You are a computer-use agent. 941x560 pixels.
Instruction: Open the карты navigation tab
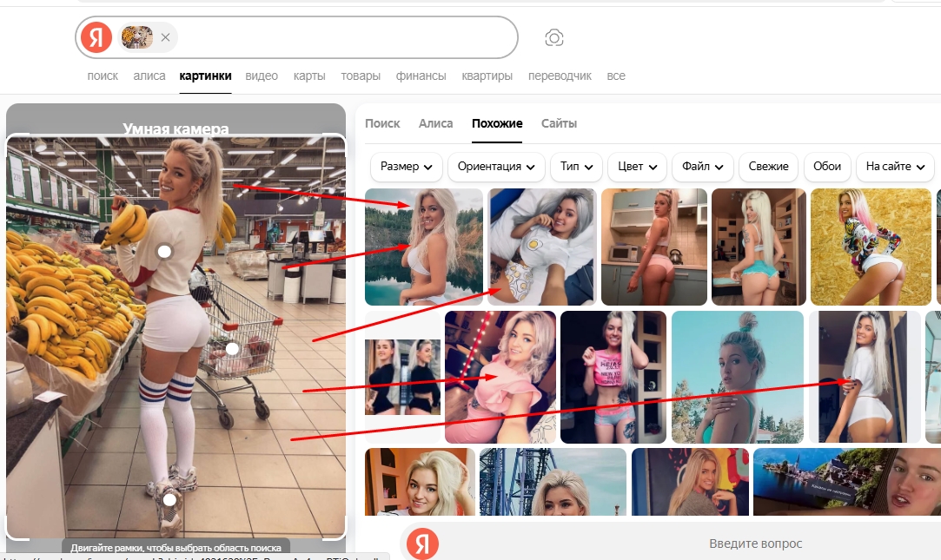click(x=309, y=76)
